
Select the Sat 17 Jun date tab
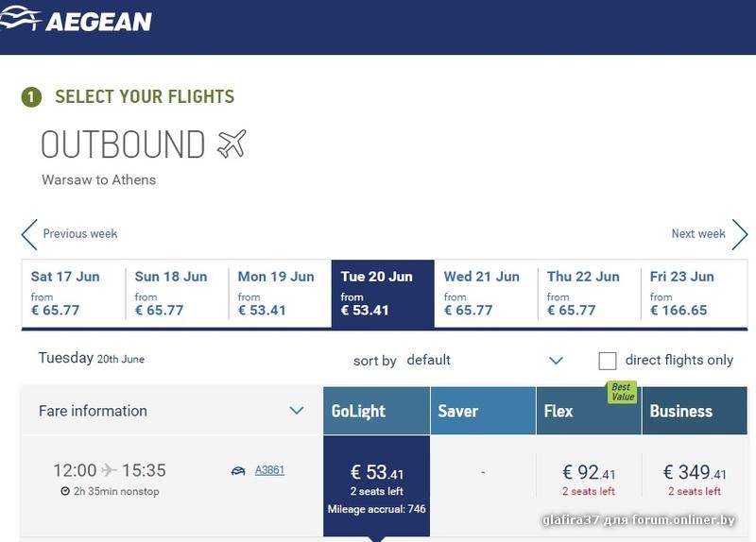[74, 294]
